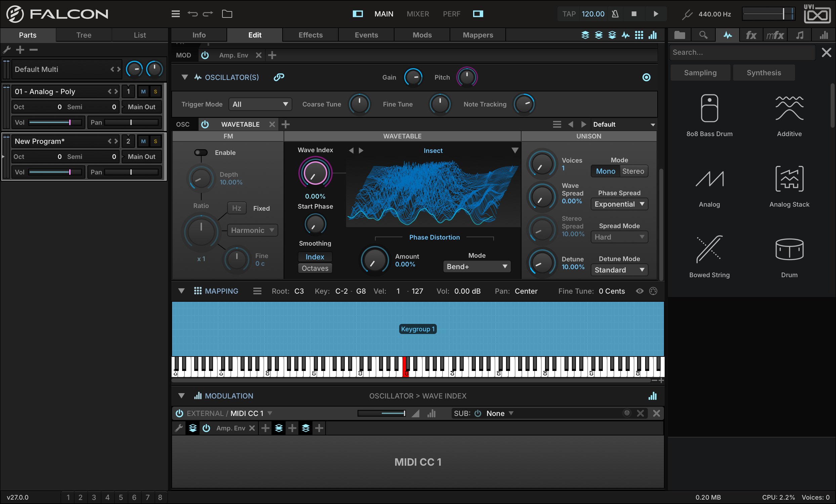Viewport: 836px width, 504px height.
Task: Toggle Amp. Env power in MOD row
Action: coord(205,55)
